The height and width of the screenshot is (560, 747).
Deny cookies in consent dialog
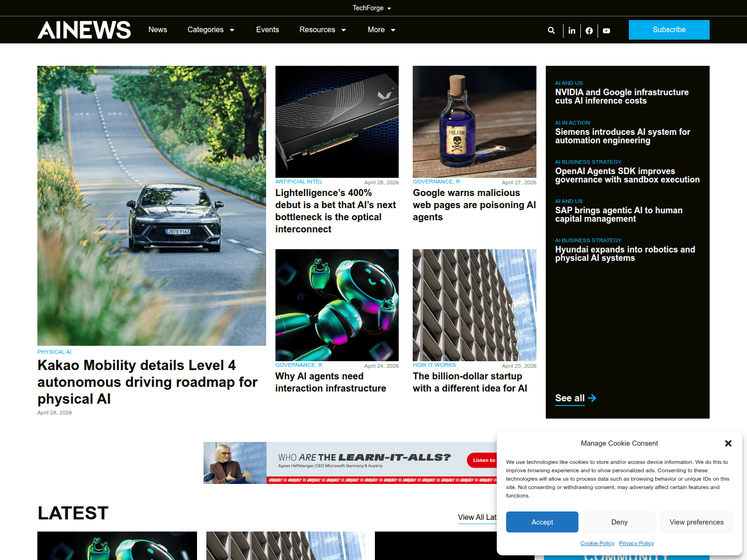(619, 522)
